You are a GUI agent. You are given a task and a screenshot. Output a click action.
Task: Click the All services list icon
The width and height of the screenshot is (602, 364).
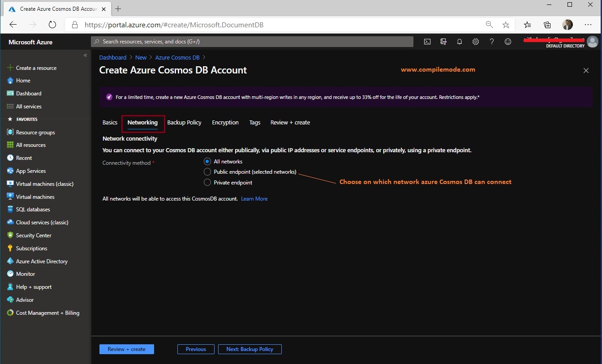pos(10,107)
